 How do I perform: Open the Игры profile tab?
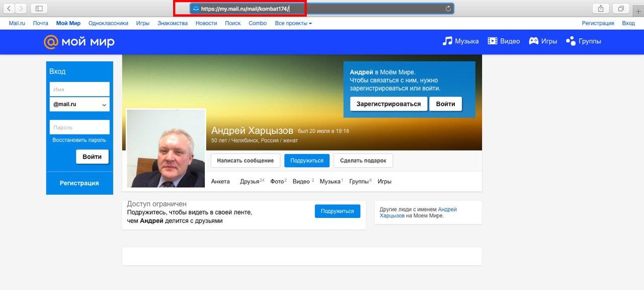pyautogui.click(x=384, y=181)
